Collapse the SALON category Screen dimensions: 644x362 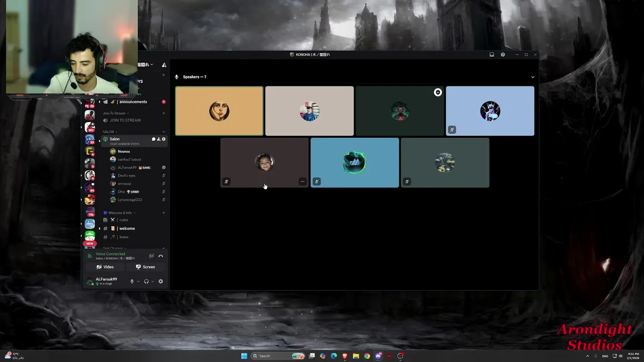[110, 132]
